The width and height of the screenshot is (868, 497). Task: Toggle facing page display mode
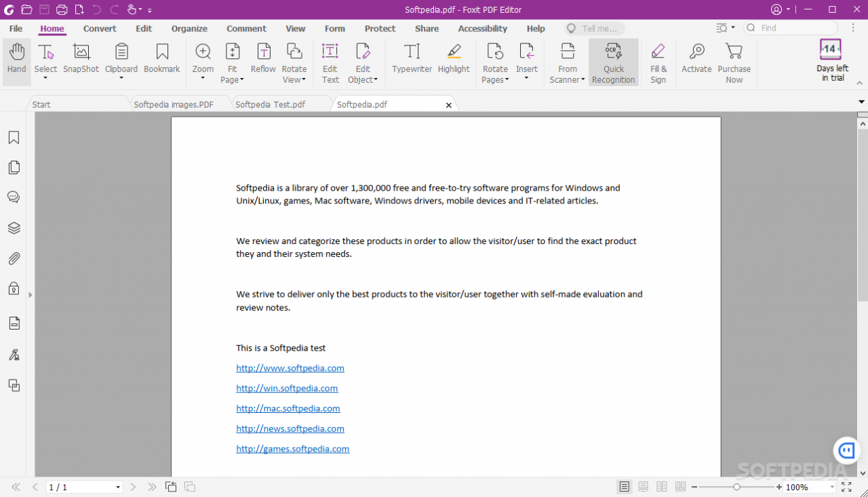(662, 486)
